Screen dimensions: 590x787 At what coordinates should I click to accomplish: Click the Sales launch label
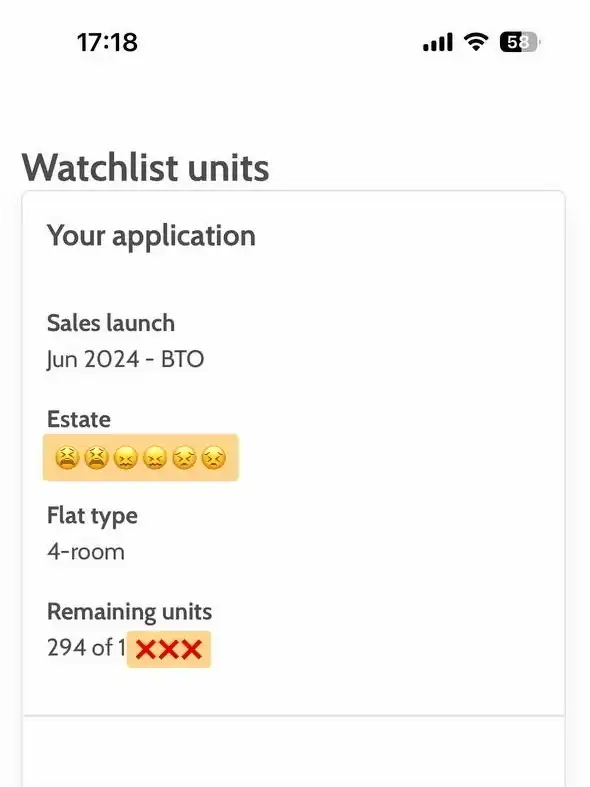(x=111, y=323)
